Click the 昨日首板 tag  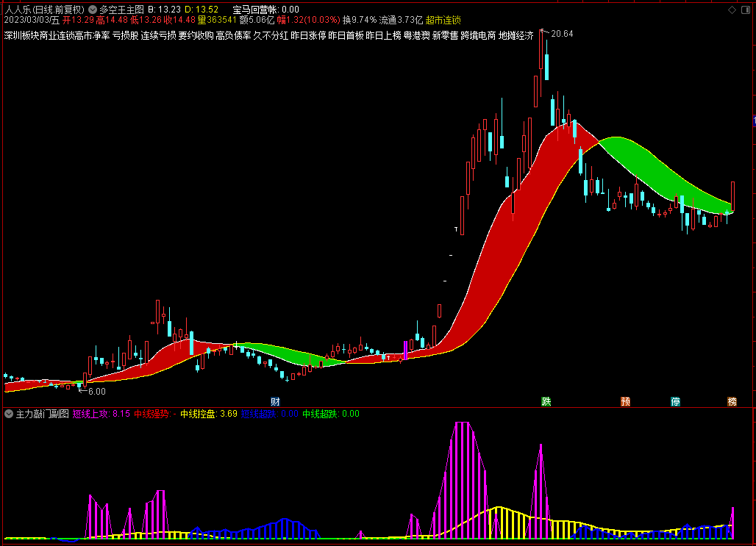point(346,36)
